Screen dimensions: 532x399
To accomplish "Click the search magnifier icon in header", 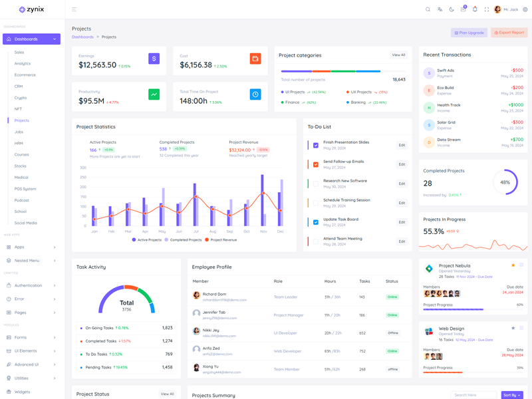I will [428, 9].
